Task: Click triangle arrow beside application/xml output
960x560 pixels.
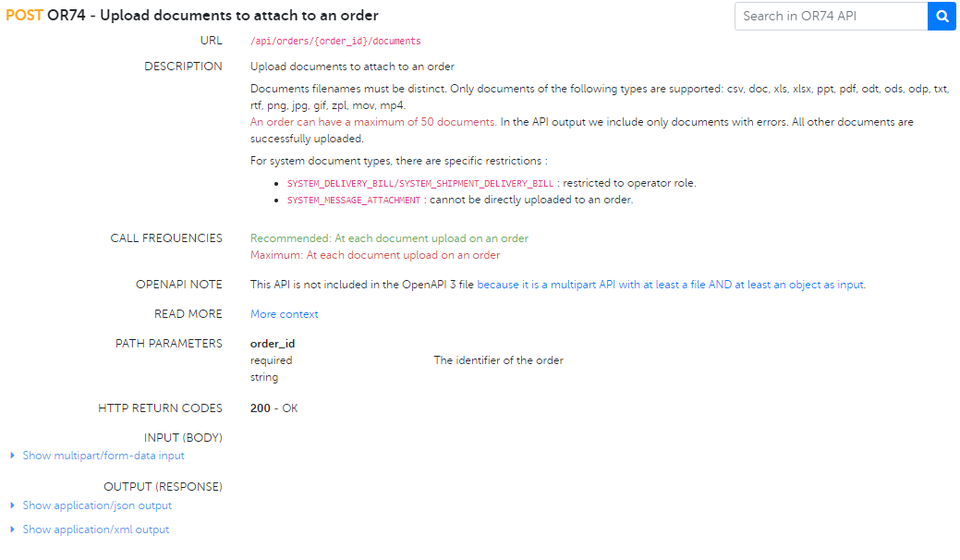Action: (12, 529)
